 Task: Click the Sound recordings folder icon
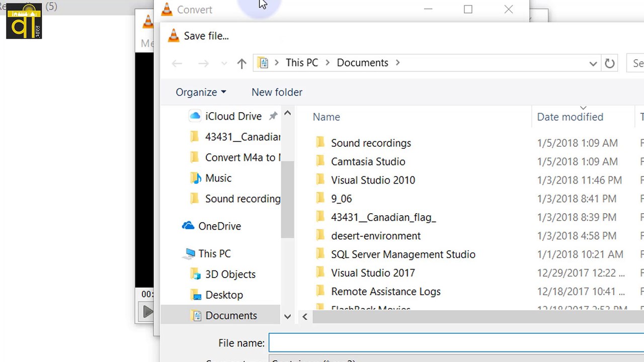[x=320, y=143]
